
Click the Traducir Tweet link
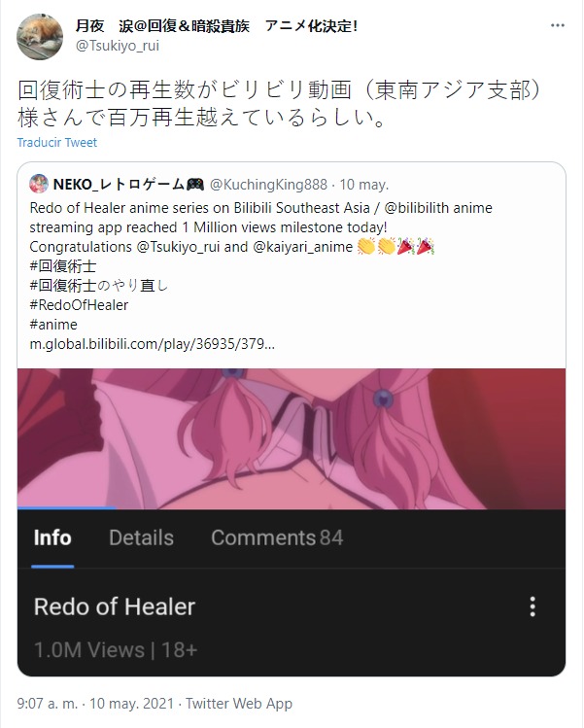pyautogui.click(x=57, y=142)
